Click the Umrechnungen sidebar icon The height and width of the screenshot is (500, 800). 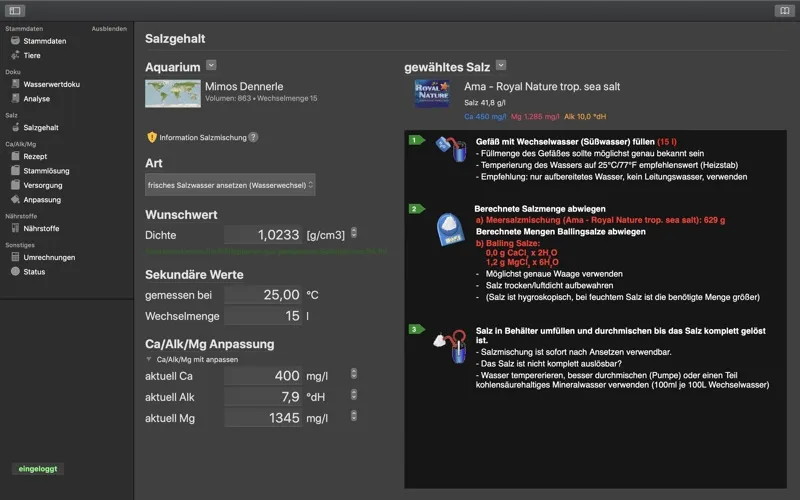pos(15,257)
